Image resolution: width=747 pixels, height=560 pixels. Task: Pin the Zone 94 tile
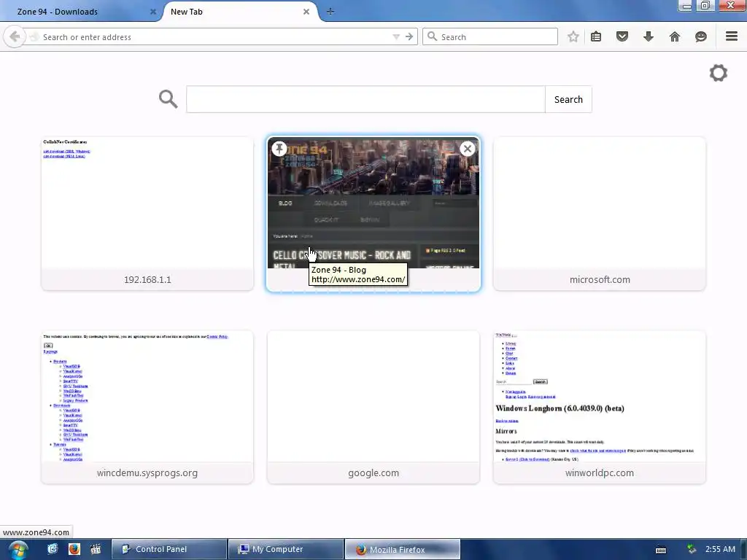coord(279,149)
